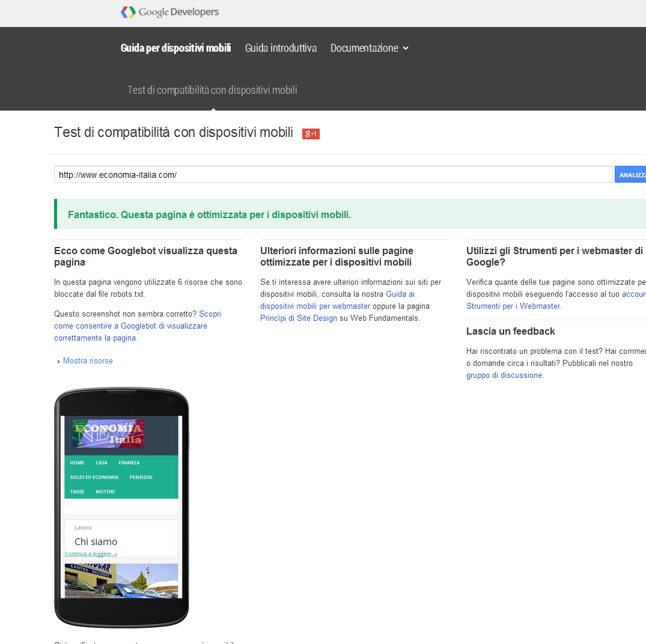Open the Guida introduttiva menu item
The image size is (646, 644).
coord(281,48)
